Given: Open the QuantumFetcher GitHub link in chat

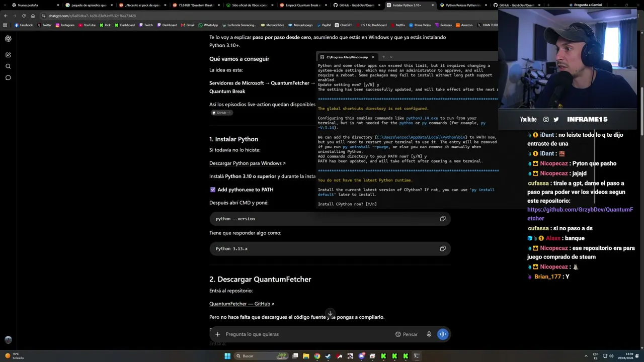Looking at the screenshot, I should click(580, 214).
